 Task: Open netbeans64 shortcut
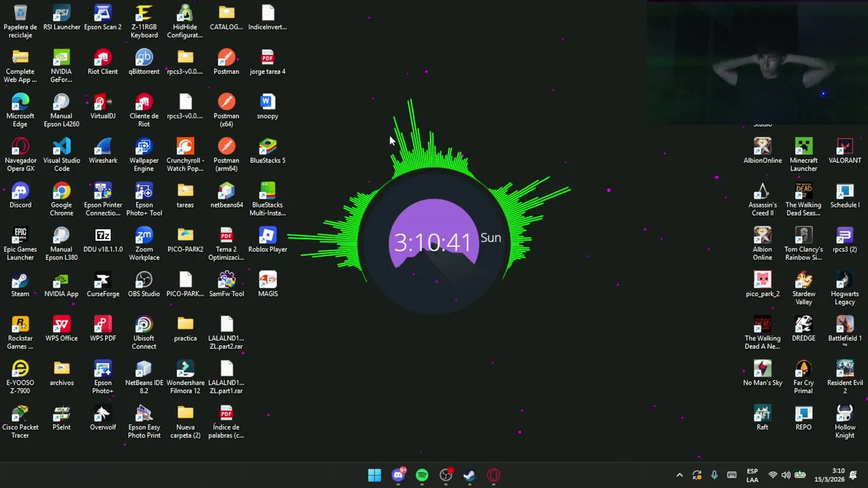pyautogui.click(x=226, y=196)
